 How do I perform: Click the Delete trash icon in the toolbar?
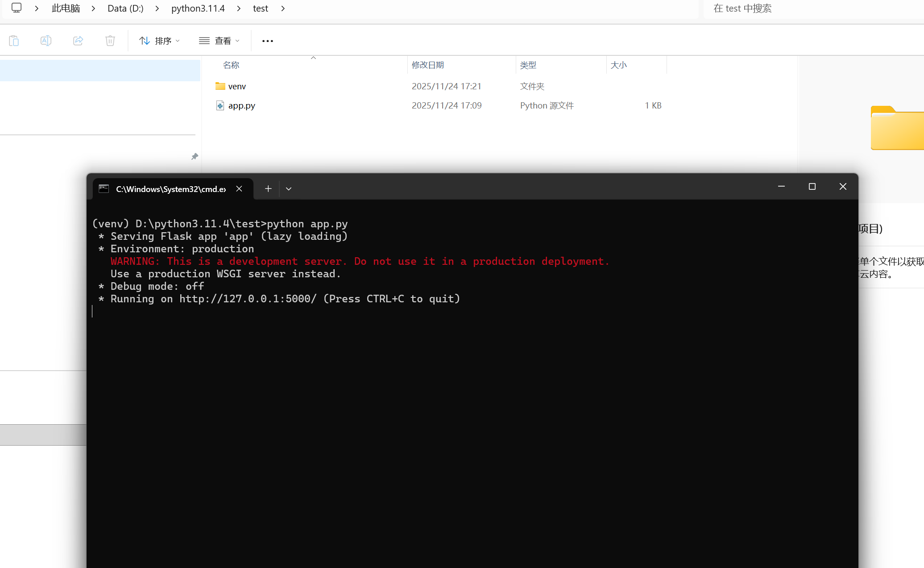click(110, 40)
